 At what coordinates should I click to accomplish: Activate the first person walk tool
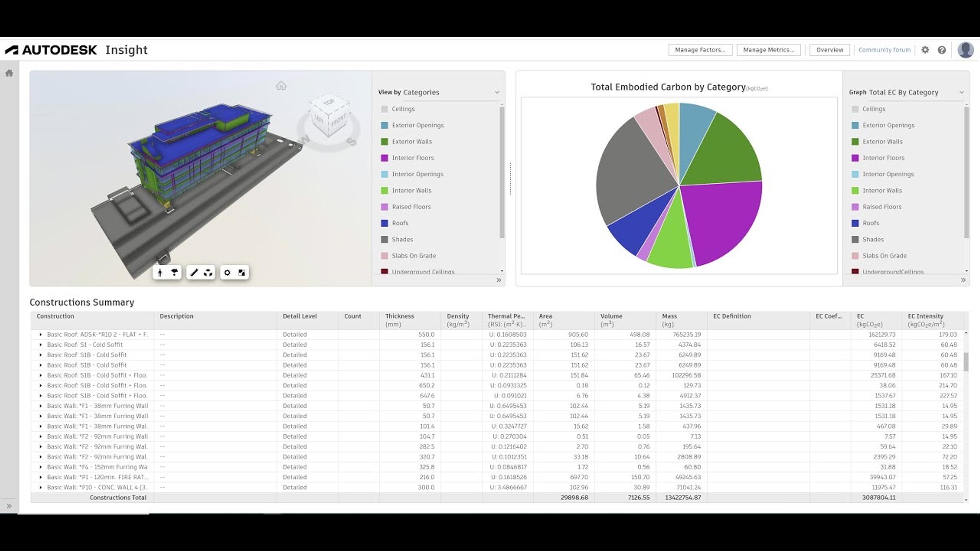coord(160,273)
